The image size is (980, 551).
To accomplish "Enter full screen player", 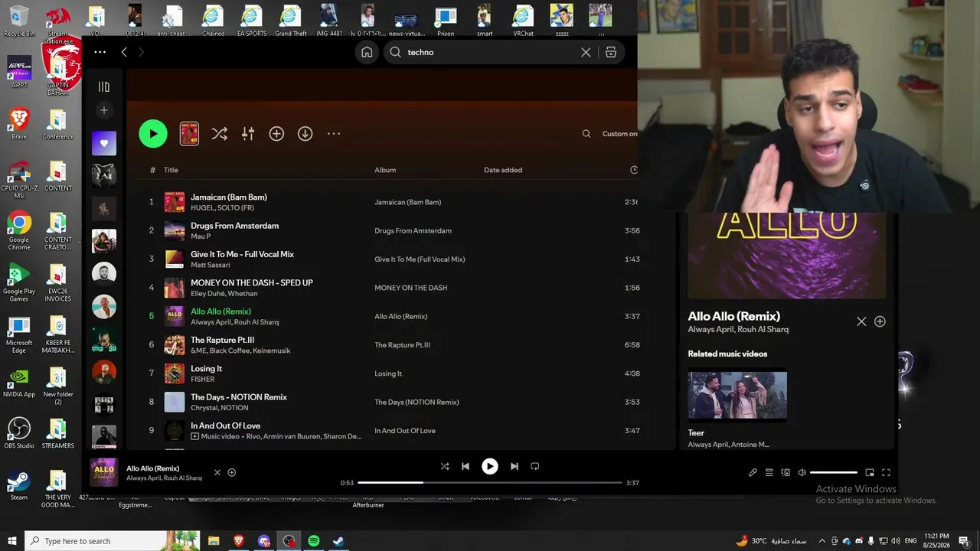I will [x=887, y=472].
